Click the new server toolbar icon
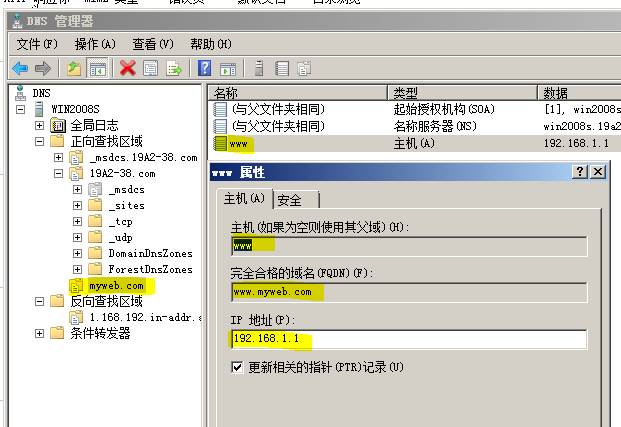This screenshot has height=427, width=621. 259,68
